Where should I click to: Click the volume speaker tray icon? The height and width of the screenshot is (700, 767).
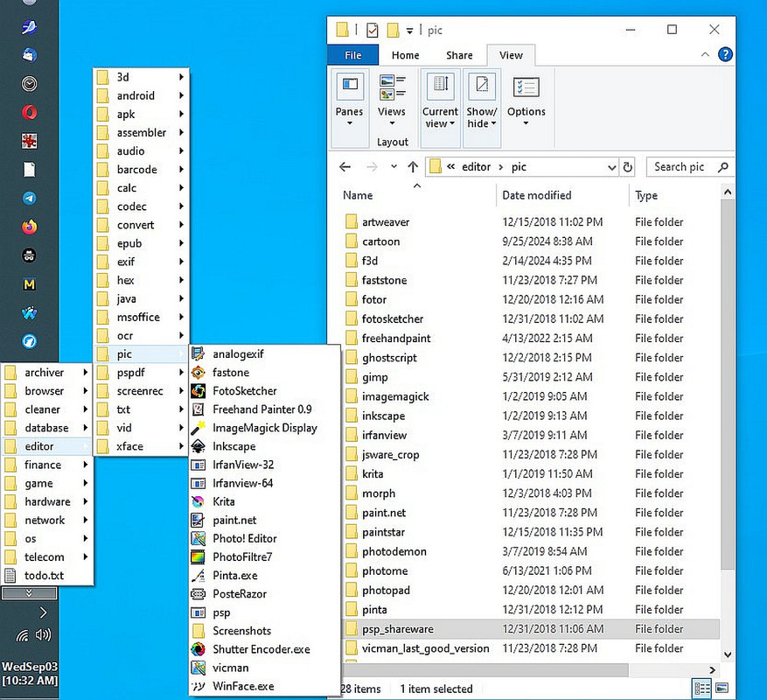point(43,635)
